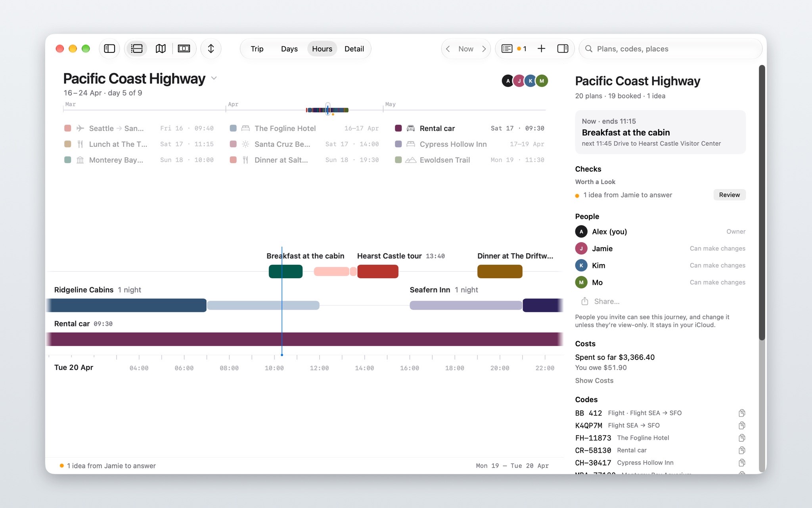Click the Rental car maroon timeline bar

[x=304, y=339]
